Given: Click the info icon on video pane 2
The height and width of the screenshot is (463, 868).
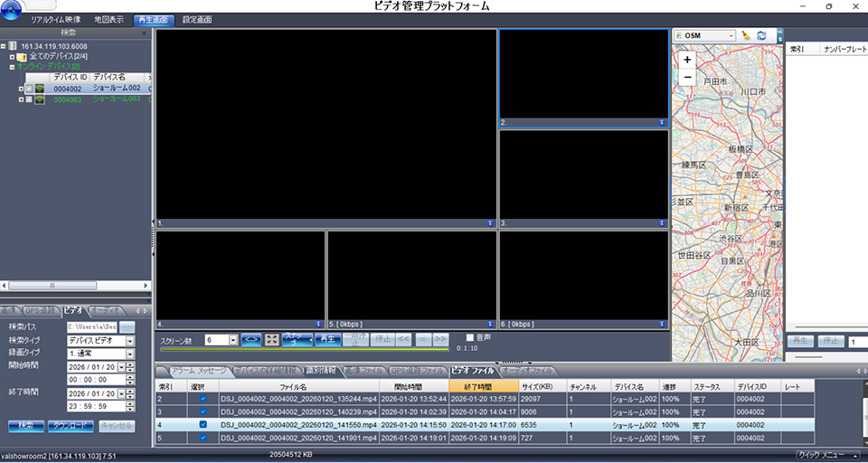Looking at the screenshot, I should click(662, 122).
